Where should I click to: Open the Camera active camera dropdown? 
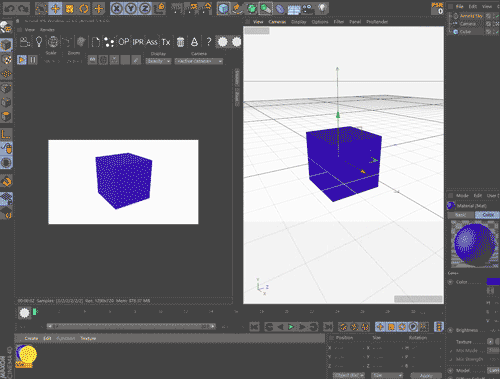click(199, 61)
